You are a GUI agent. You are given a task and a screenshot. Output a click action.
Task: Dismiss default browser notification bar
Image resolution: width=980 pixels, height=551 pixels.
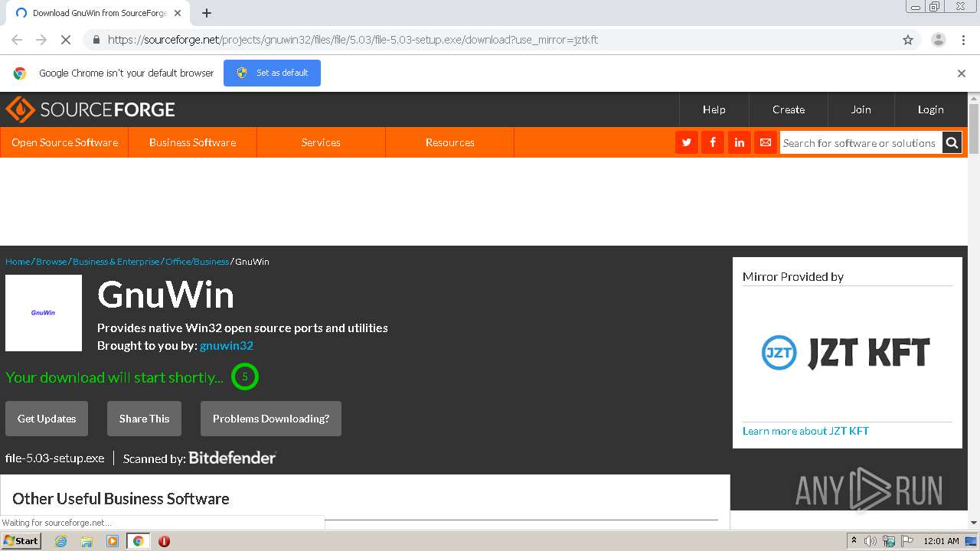962,73
